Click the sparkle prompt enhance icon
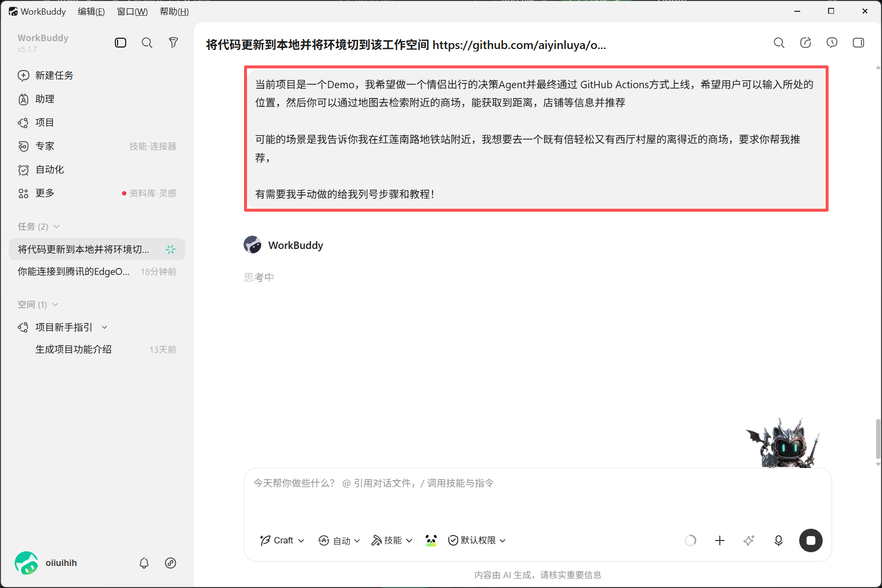 pyautogui.click(x=749, y=540)
